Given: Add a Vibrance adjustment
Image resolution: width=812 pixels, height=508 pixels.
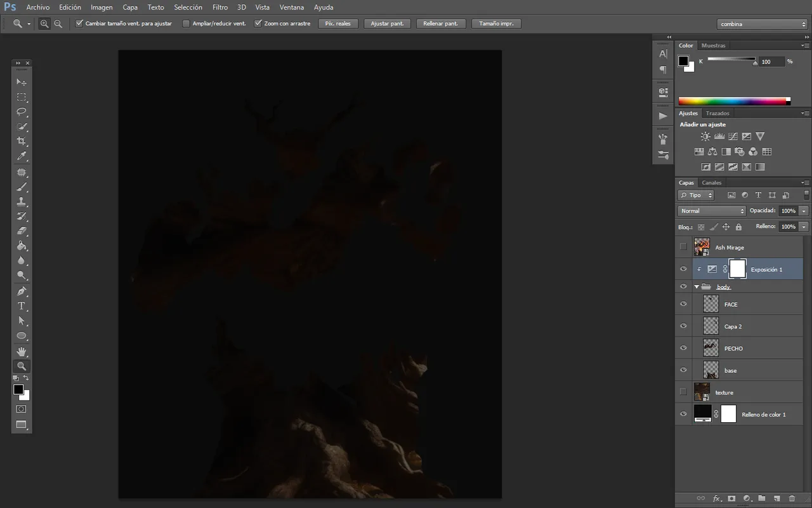Looking at the screenshot, I should pyautogui.click(x=760, y=137).
